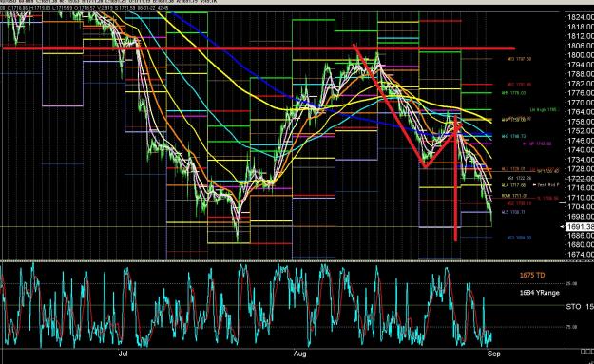Image resolution: width=594 pixels, height=364 pixels.
Task: Click the Test Mid P level label
Action: pyautogui.click(x=547, y=184)
